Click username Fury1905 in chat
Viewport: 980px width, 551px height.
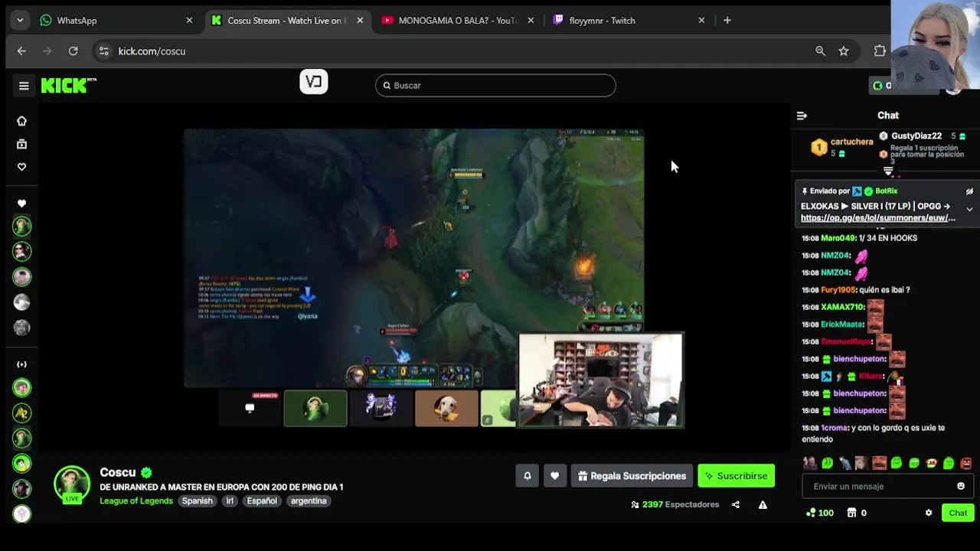pos(838,290)
